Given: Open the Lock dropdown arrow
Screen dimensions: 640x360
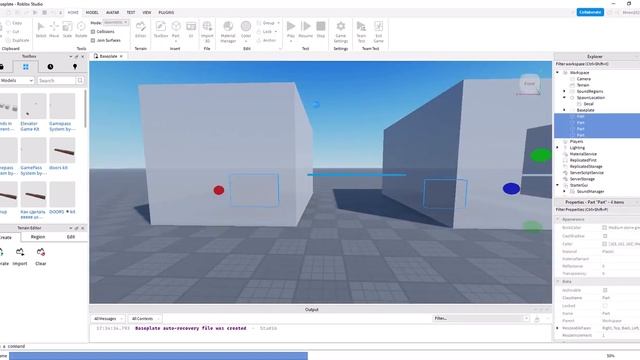Looking at the screenshot, I should (x=276, y=31).
